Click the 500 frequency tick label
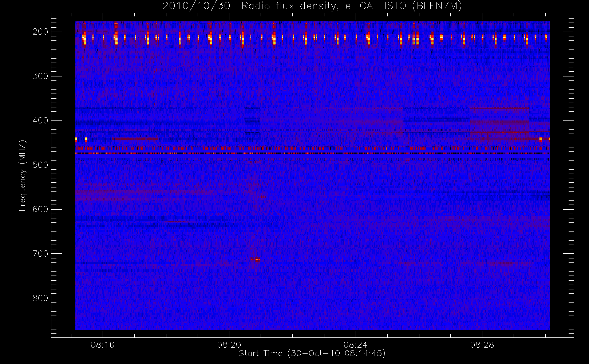This screenshot has height=364, width=589. pos(40,165)
